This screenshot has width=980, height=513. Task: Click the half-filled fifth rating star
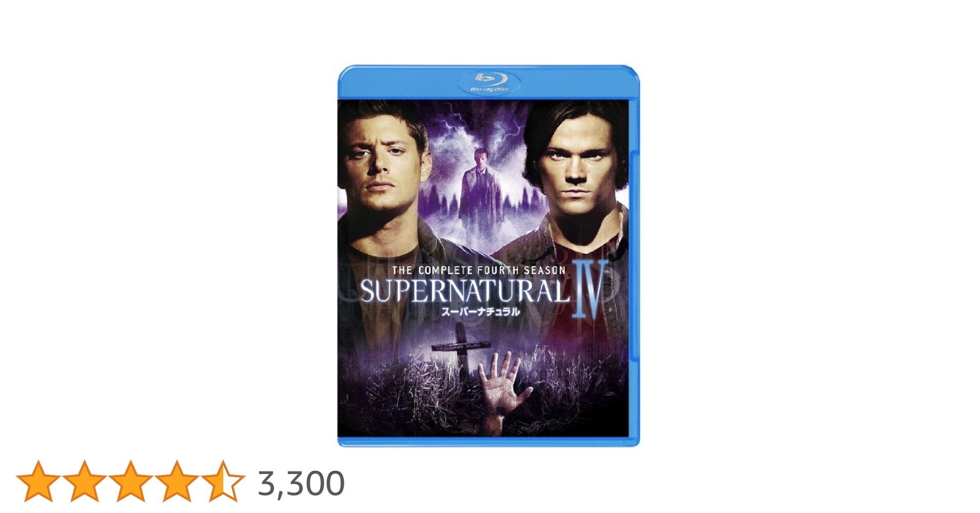point(223,482)
